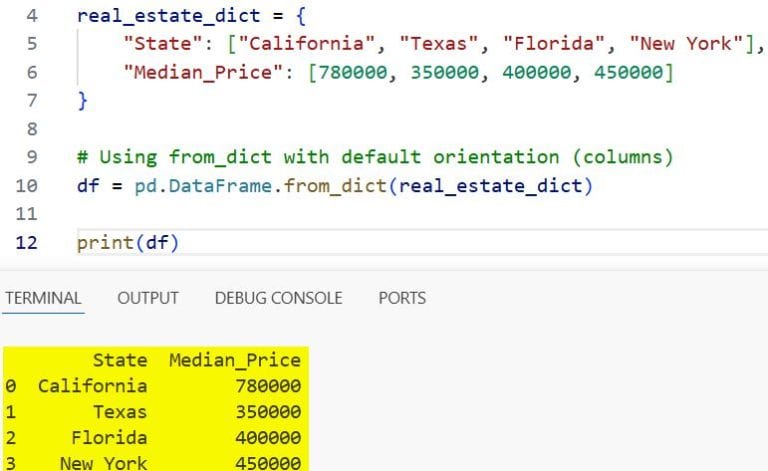
Task: Click the real_estate_dict argument on line 10
Action: pos(491,186)
